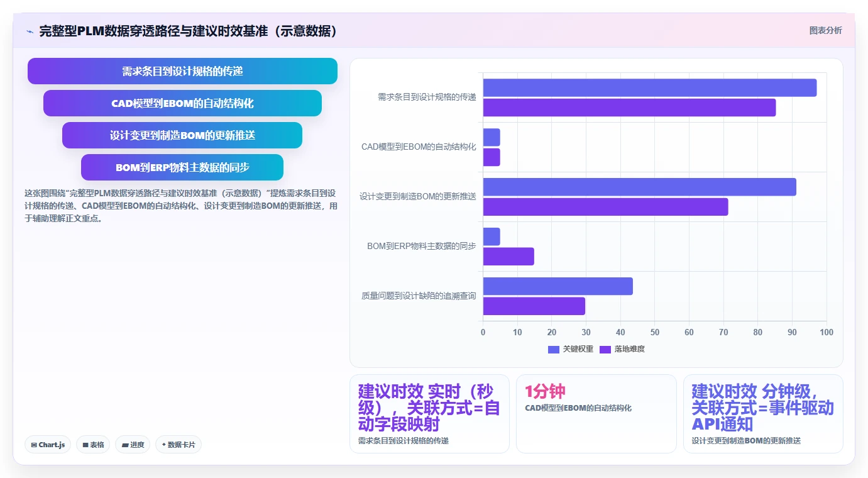
Task: Click the 图表分析 label in header
Action: coord(825,30)
